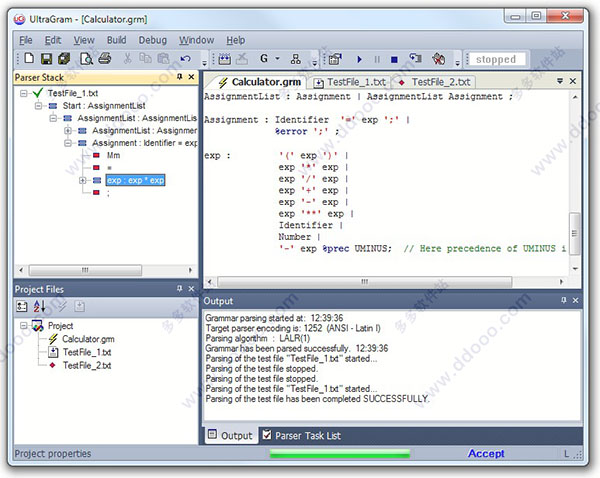Collapse the Start : AssignmentList node
The width and height of the screenshot is (600, 478).
tap(38, 106)
